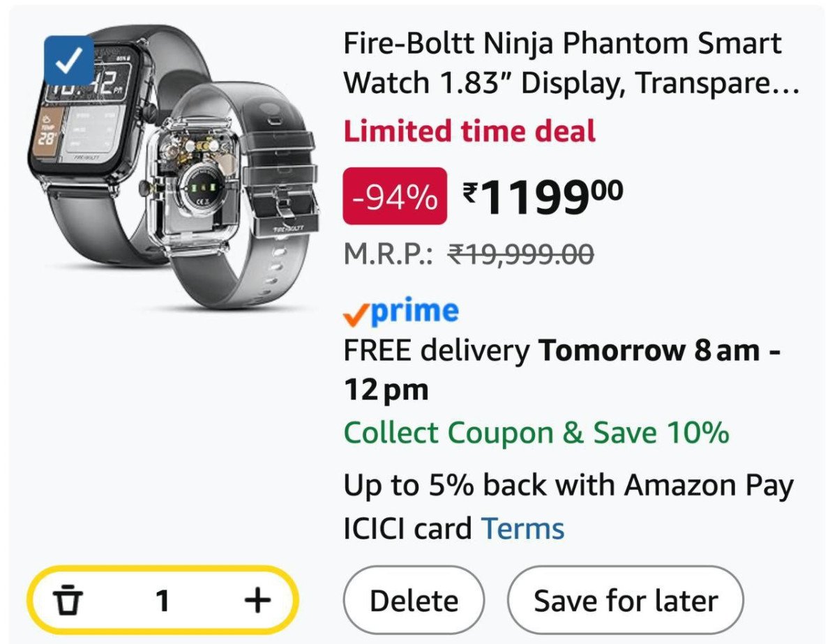Open the Amazon Pay ICICI Terms link
Screen dimensions: 837x644
[522, 528]
